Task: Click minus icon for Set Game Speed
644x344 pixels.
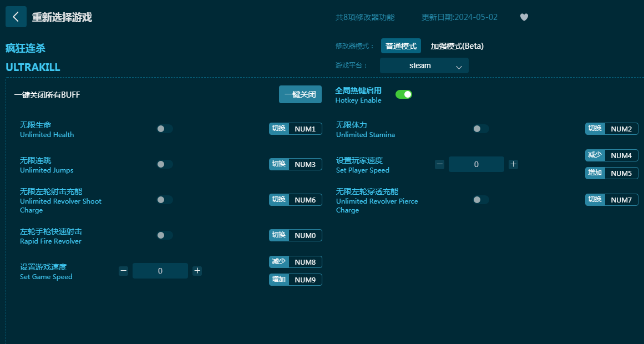Action: tap(124, 271)
